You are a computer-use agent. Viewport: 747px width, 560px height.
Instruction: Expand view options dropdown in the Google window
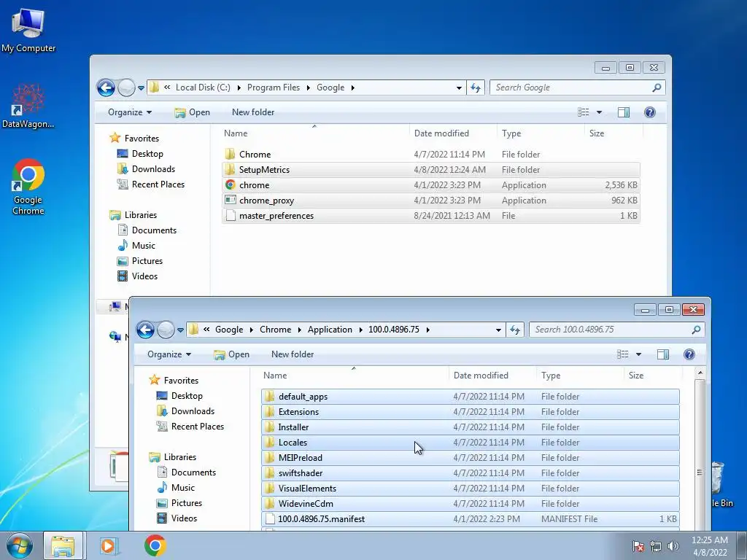600,112
